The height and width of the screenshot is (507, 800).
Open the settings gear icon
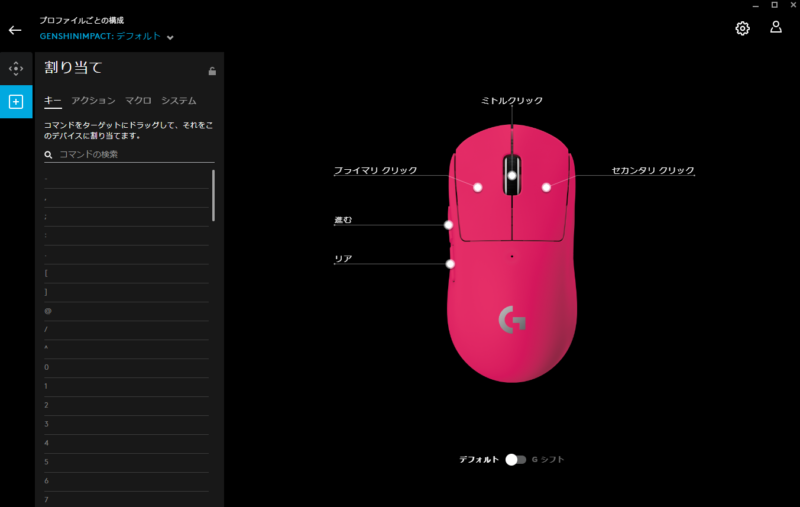tap(742, 28)
